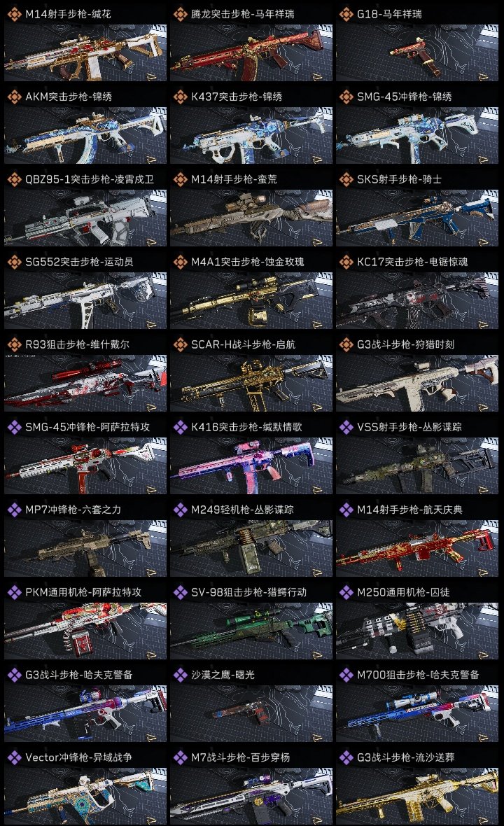Open the M14射手步枪-航天庆典 weapon preview
504x826 pixels.
(417, 548)
